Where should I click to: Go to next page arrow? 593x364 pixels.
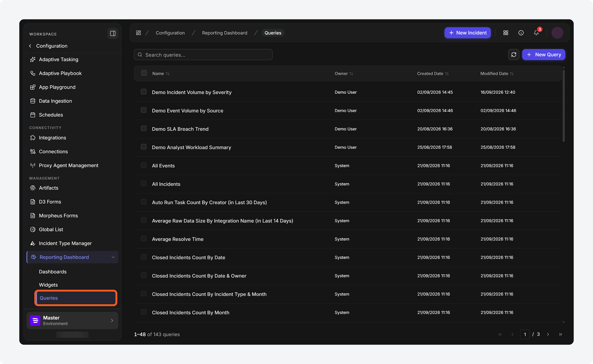[548, 334]
